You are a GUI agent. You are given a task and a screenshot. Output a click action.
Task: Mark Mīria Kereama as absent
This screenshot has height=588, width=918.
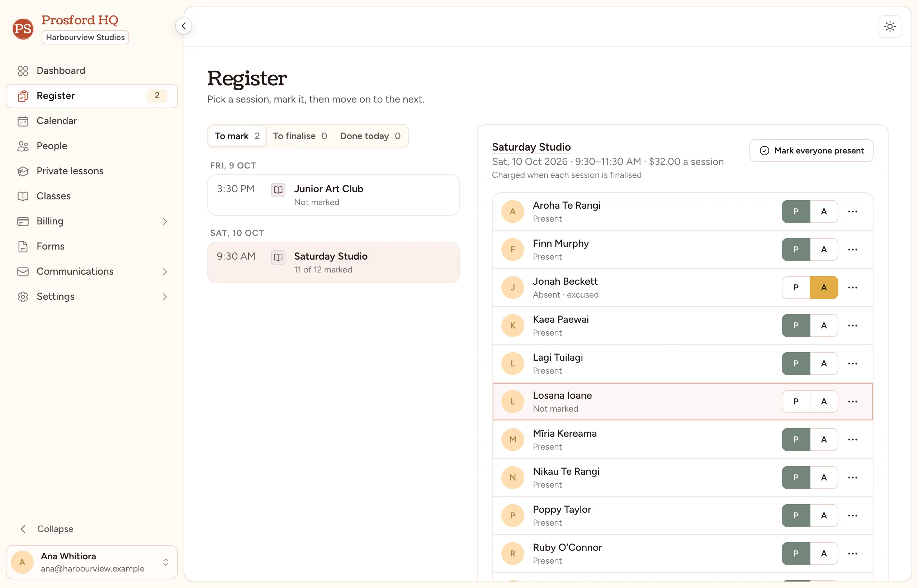coord(824,440)
